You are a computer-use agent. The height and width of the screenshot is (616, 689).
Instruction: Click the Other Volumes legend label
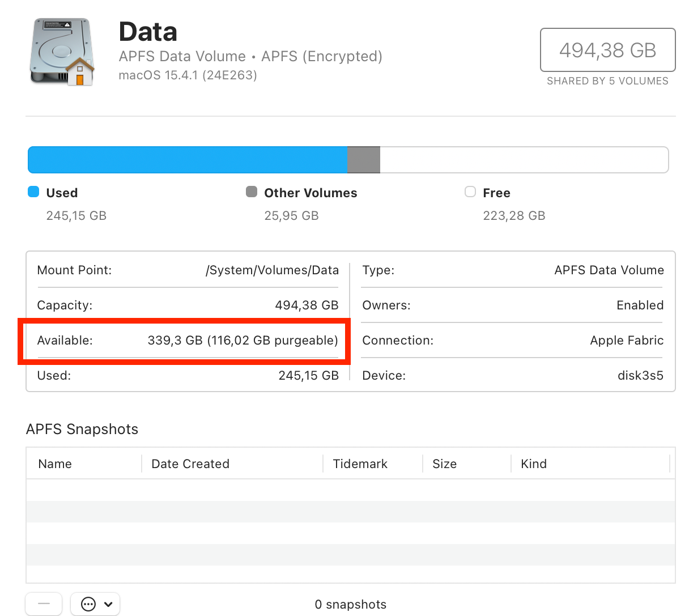pos(311,193)
